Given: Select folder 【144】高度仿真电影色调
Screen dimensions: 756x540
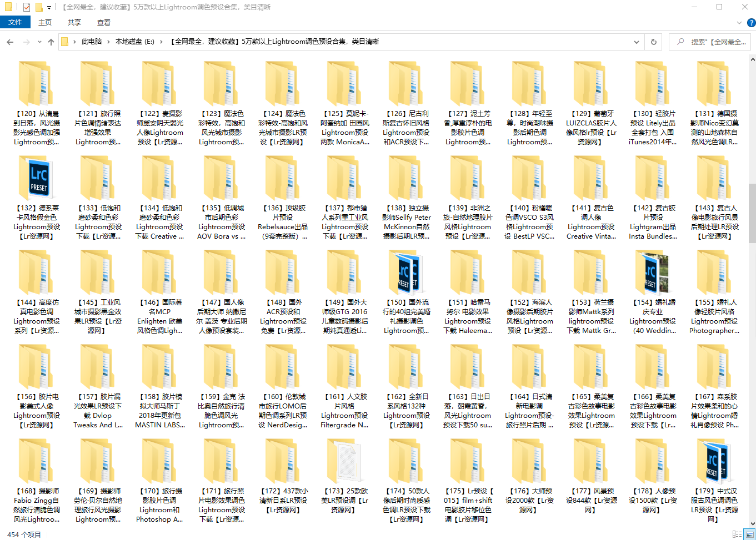Looking at the screenshot, I should coord(37,292).
